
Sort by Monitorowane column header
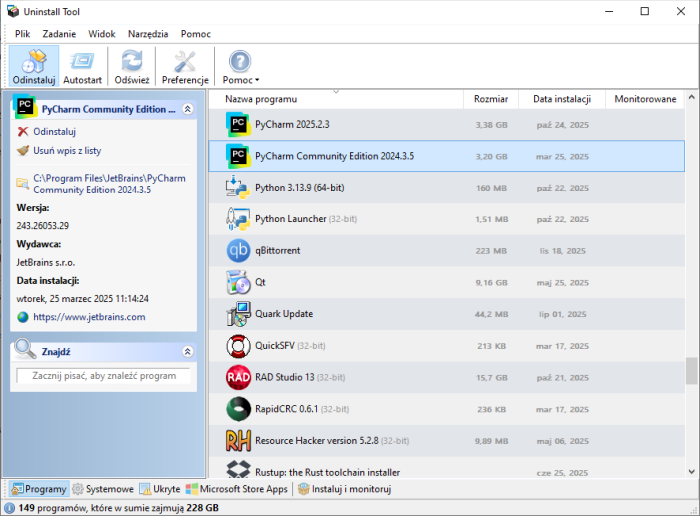point(645,99)
